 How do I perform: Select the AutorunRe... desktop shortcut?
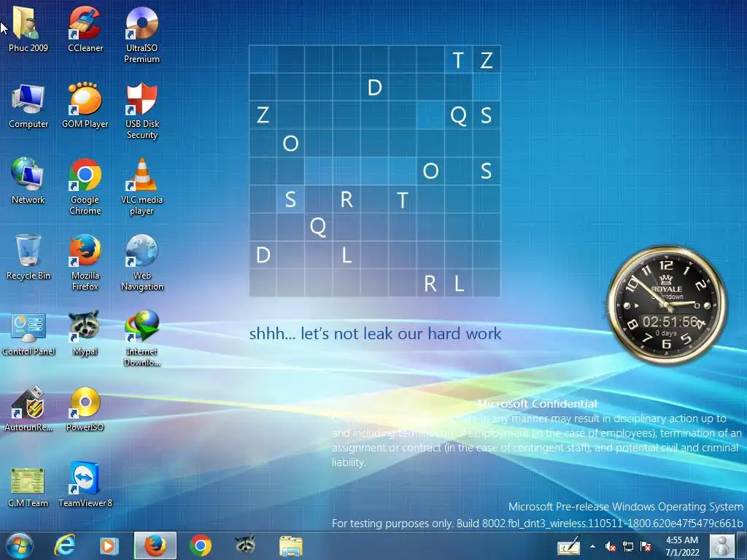coord(28,410)
